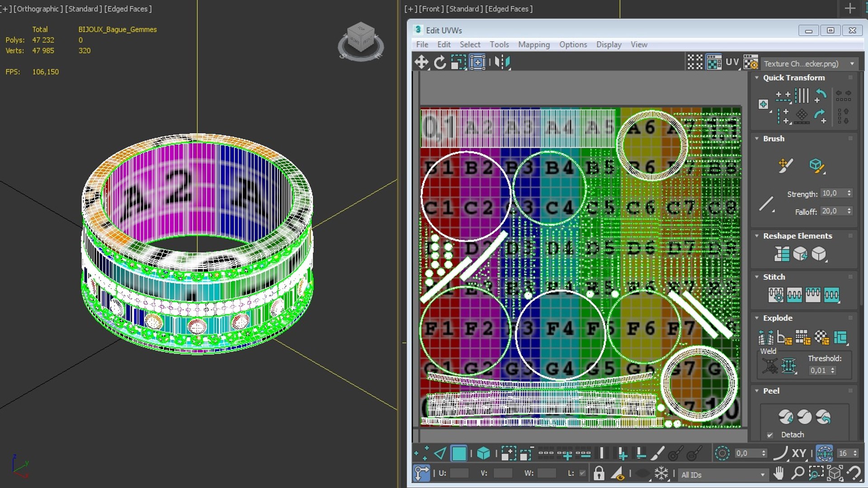Click the Edged Faces label in orthographic viewport
868x488 pixels.
(128, 9)
